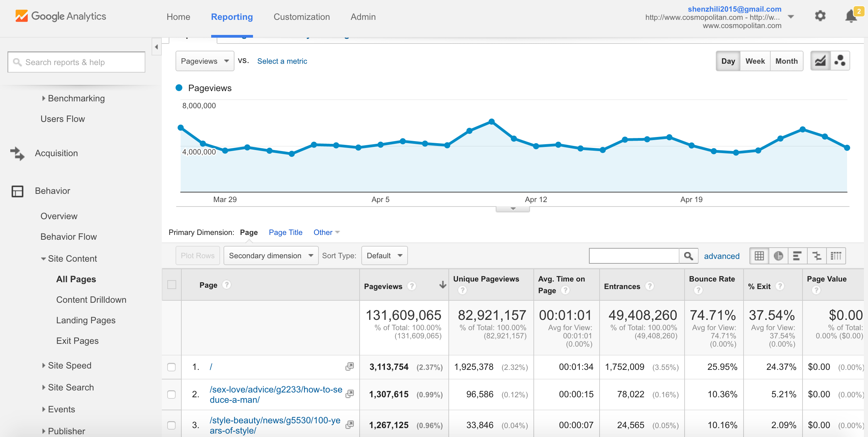Screen dimensions: 868x437
Task: Switch table to performance bar view
Action: pos(797,256)
